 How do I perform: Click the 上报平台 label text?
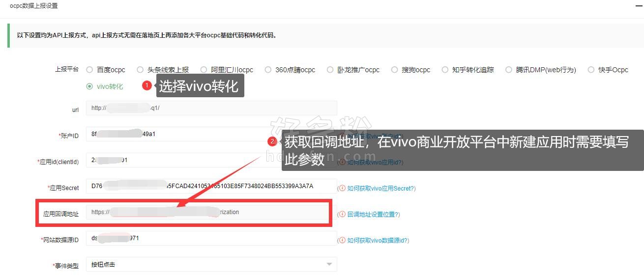(x=67, y=69)
